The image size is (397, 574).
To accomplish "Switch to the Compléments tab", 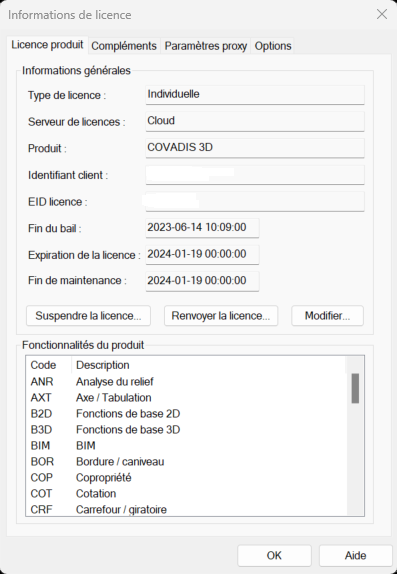I will (x=124, y=46).
